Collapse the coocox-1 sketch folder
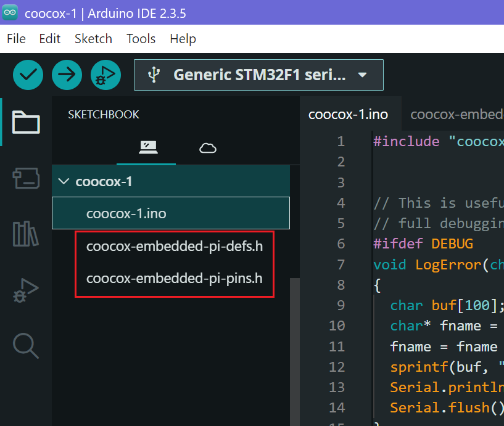The height and width of the screenshot is (426, 504). click(x=63, y=182)
